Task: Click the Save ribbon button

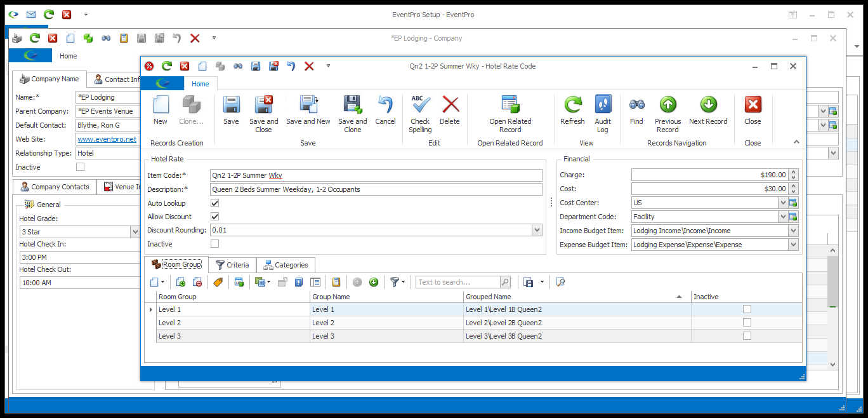Action: [x=231, y=111]
